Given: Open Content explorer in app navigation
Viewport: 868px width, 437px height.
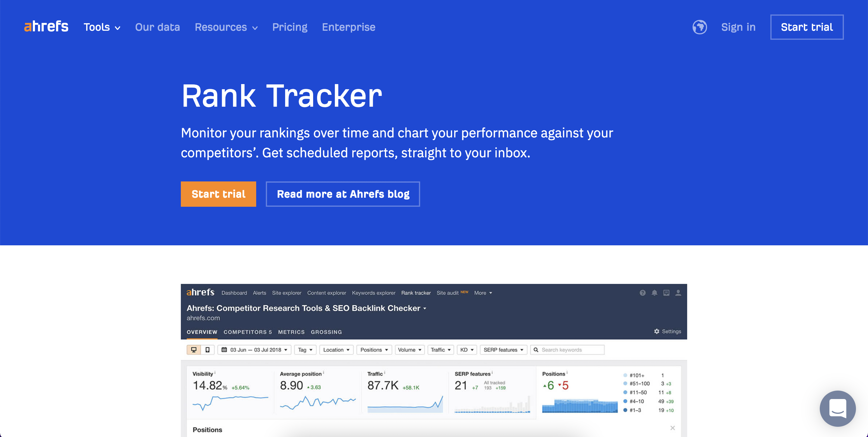Looking at the screenshot, I should 326,293.
